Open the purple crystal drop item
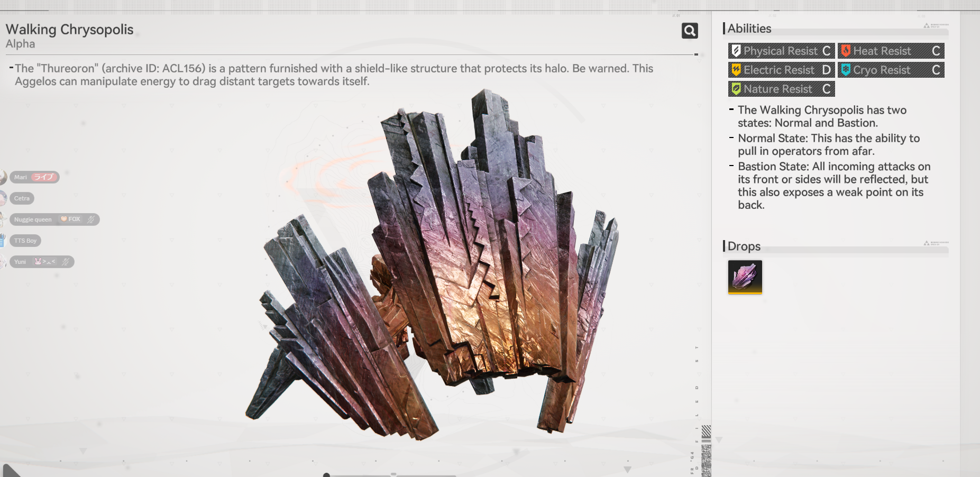Screen dimensions: 980x477 tap(745, 277)
